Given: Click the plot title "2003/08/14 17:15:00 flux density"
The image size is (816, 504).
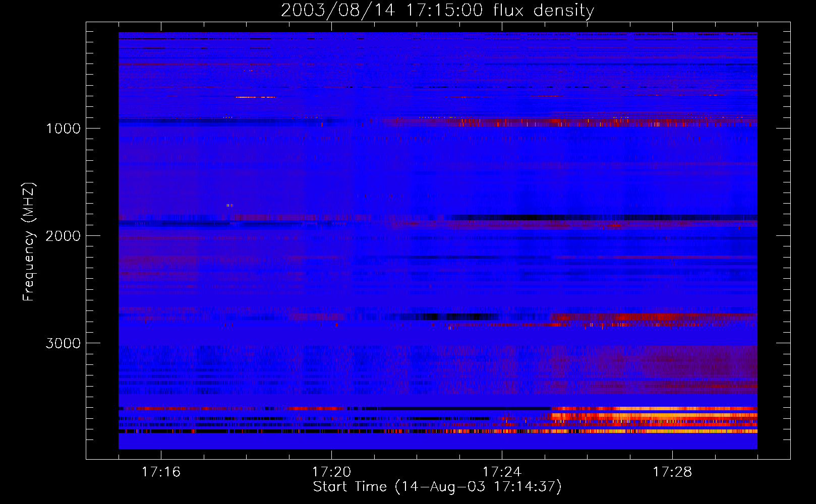Looking at the screenshot, I should pyautogui.click(x=437, y=11).
